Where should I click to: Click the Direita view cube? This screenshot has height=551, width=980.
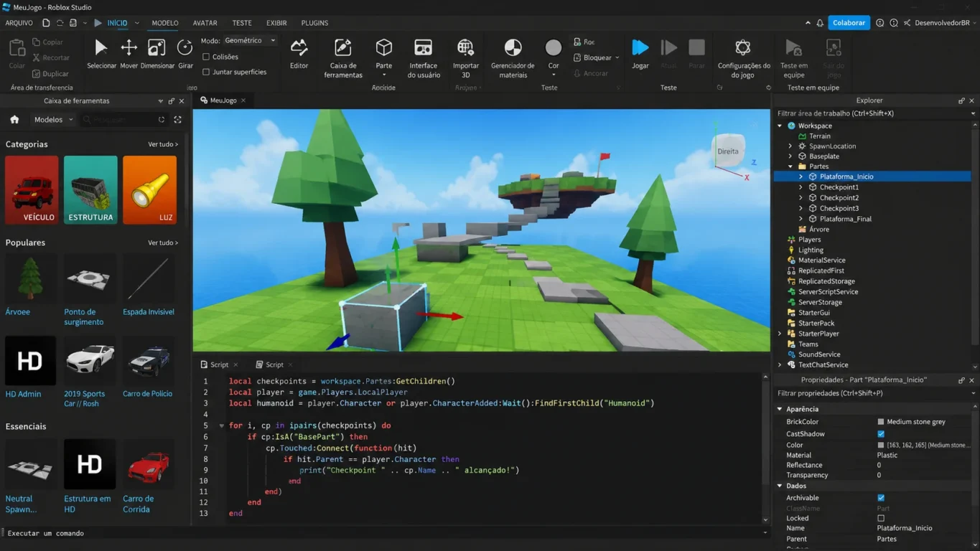click(x=728, y=151)
